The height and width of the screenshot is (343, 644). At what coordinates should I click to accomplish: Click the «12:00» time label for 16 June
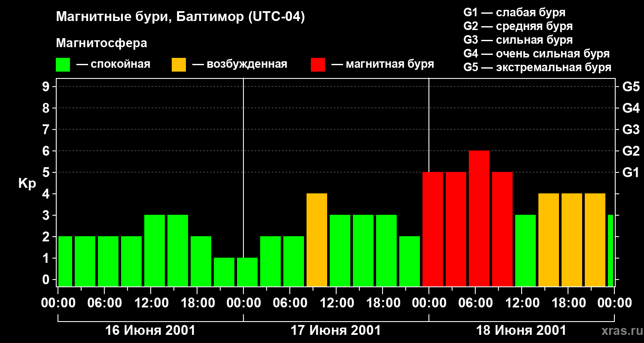151,303
